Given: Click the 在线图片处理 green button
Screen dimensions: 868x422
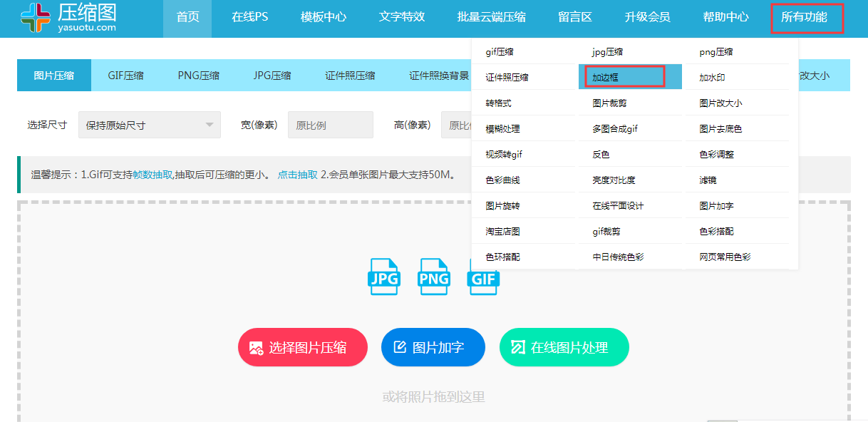Looking at the screenshot, I should coord(564,347).
